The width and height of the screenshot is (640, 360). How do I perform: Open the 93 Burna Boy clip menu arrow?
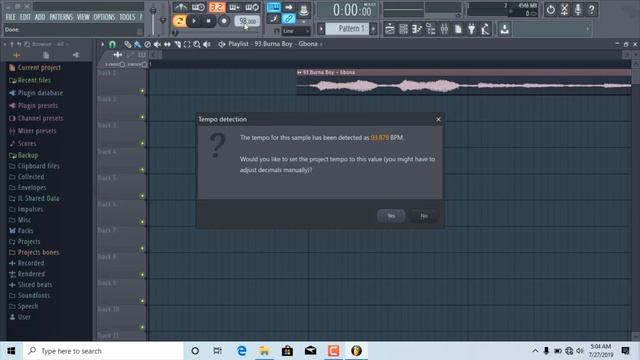point(299,72)
